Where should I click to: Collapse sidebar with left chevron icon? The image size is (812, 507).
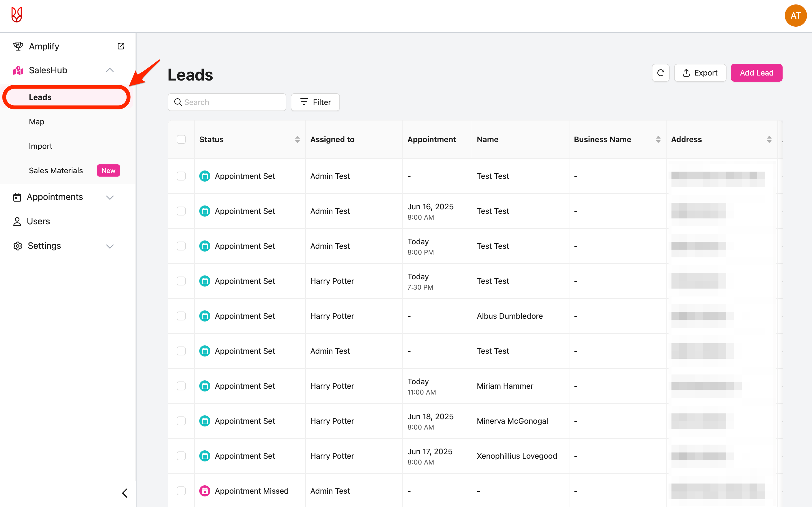[x=125, y=493]
